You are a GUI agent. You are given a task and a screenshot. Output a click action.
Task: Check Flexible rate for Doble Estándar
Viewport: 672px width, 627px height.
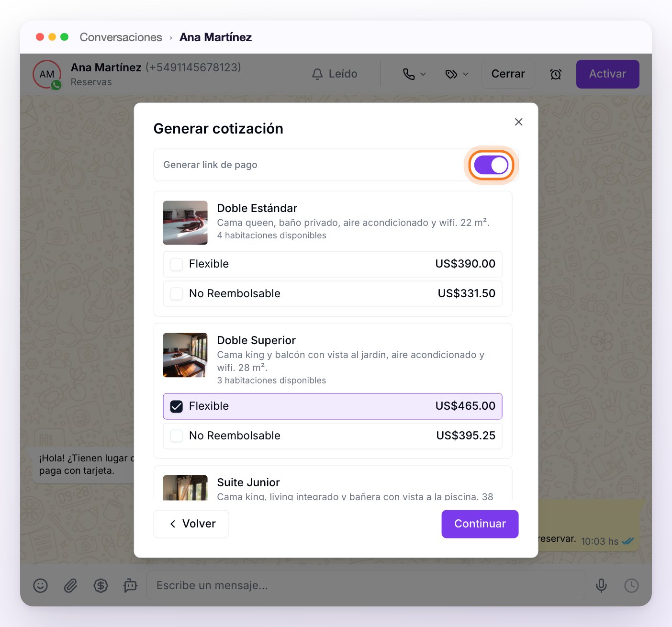tap(177, 264)
